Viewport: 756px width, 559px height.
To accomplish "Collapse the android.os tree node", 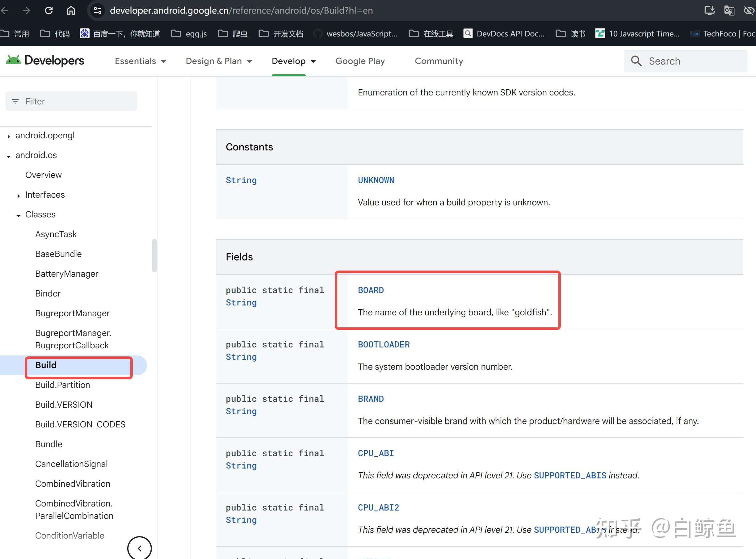I will pyautogui.click(x=8, y=156).
